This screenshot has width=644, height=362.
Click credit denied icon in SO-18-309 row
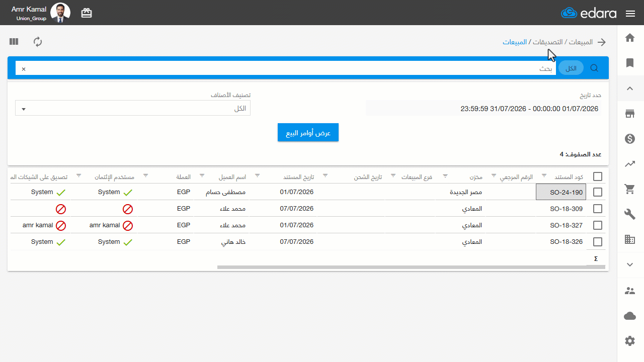tap(128, 209)
